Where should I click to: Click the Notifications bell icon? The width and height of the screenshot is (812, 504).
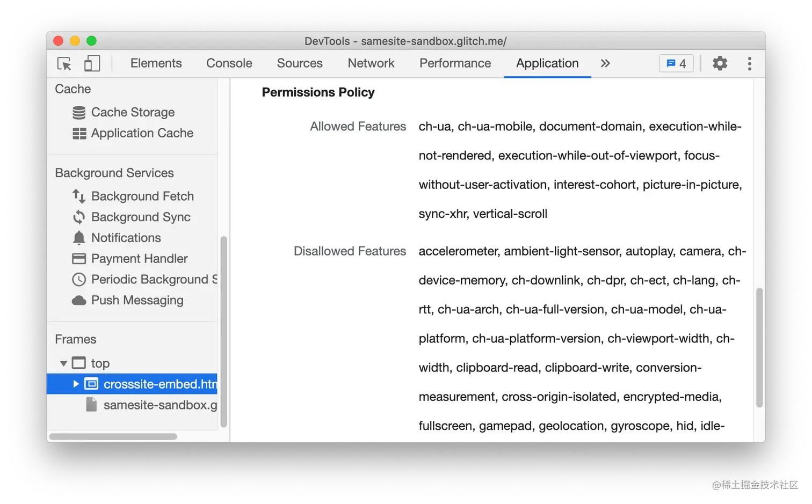point(79,238)
